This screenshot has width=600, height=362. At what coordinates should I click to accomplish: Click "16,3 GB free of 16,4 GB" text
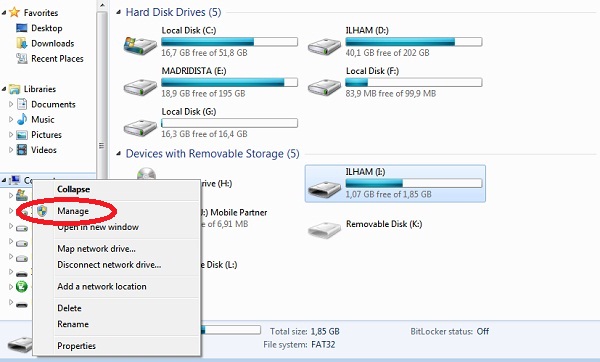point(204,134)
